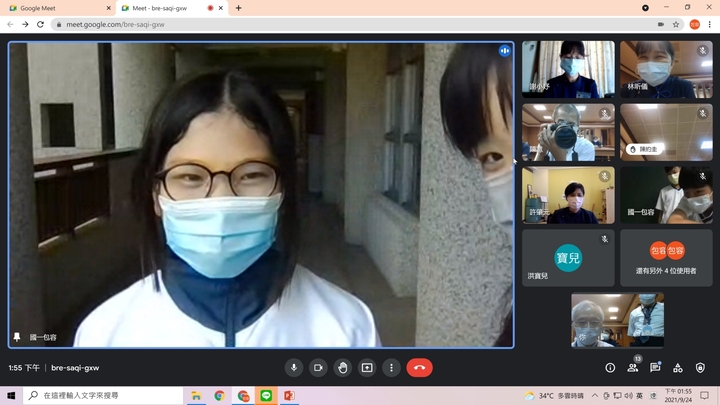Switch to the Google Meet tab

(x=55, y=8)
